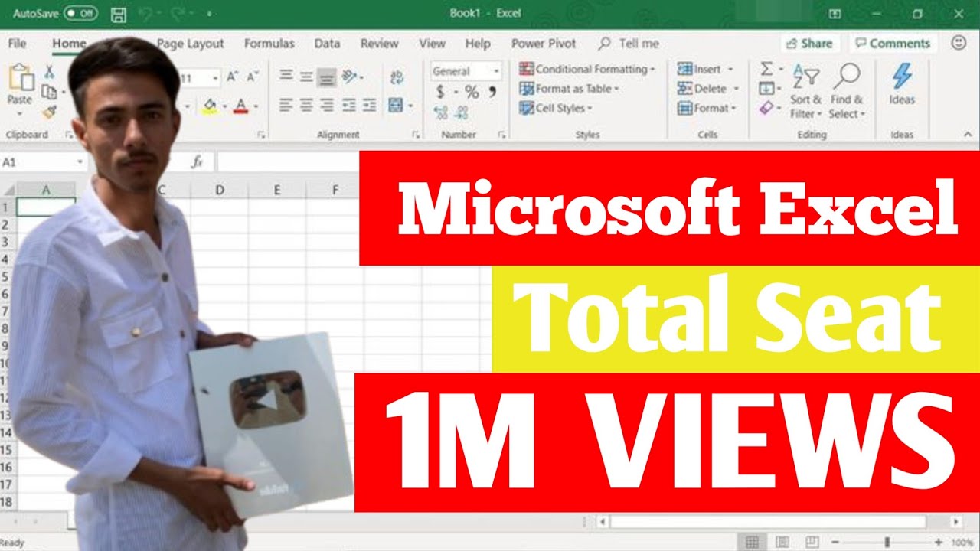
Task: Click the AutoSum sigma icon
Action: (766, 69)
